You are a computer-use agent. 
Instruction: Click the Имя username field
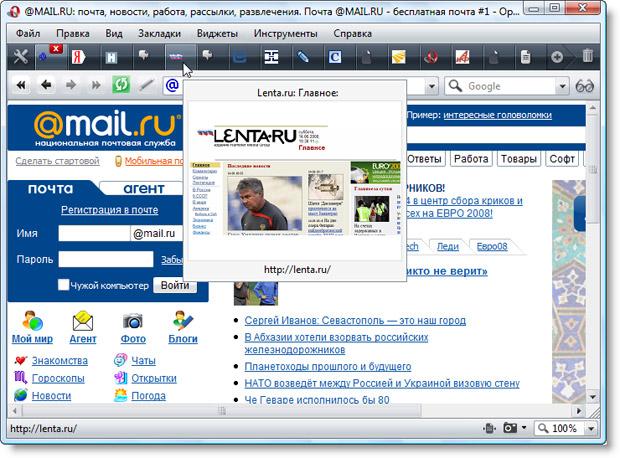(x=94, y=233)
